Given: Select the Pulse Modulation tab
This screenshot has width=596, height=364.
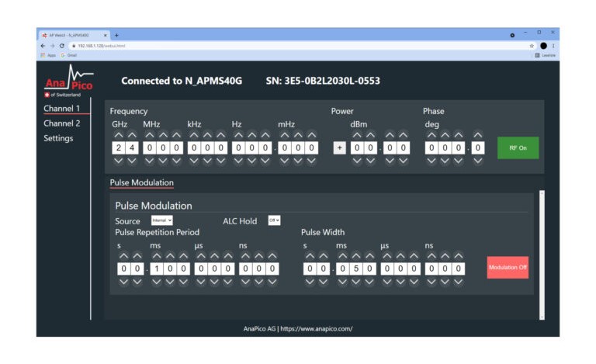Looking at the screenshot, I should (x=141, y=182).
